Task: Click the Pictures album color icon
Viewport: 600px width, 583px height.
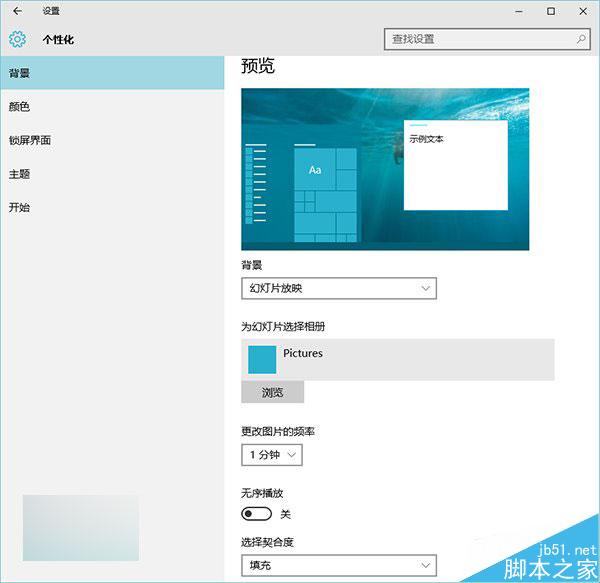Action: point(262,360)
